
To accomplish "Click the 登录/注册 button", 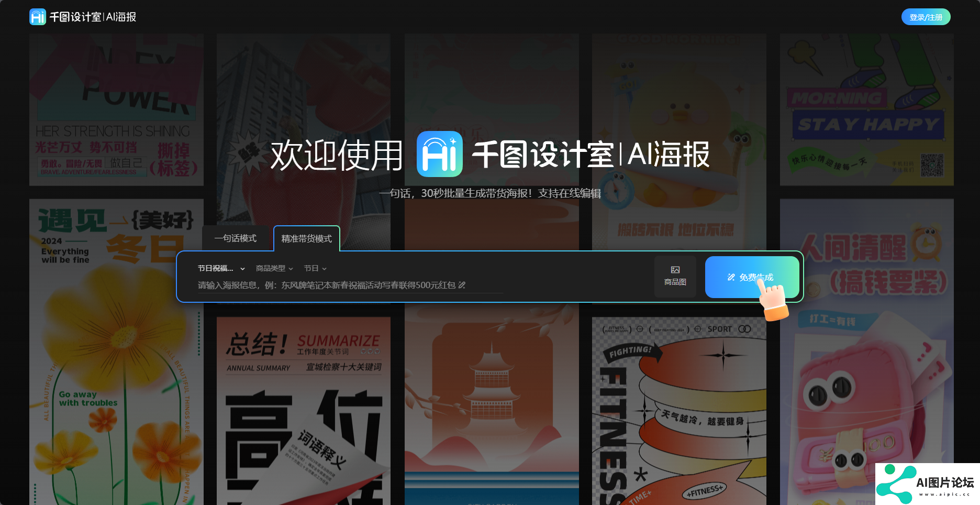I will [926, 17].
